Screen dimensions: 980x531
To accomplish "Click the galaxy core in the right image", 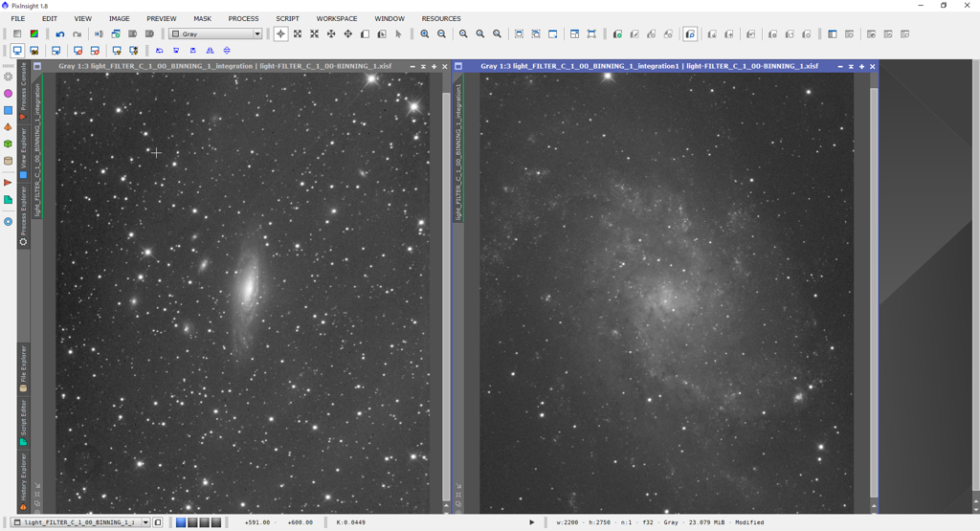I will [x=666, y=300].
